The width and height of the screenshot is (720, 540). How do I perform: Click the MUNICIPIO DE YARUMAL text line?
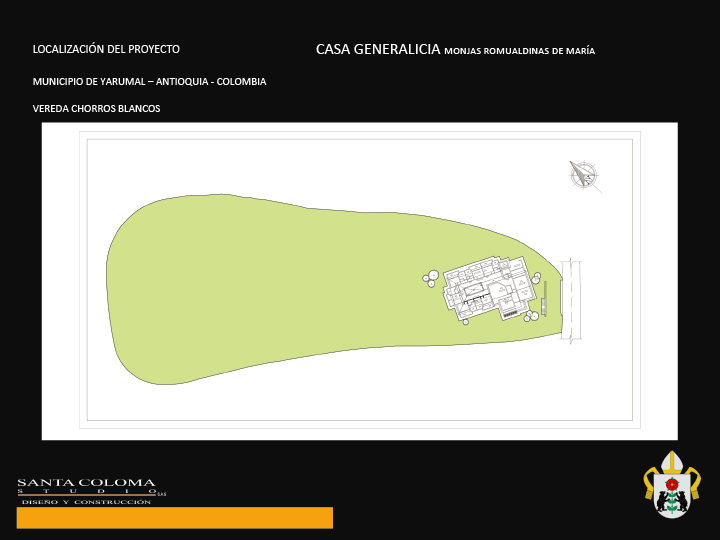pyautogui.click(x=149, y=82)
